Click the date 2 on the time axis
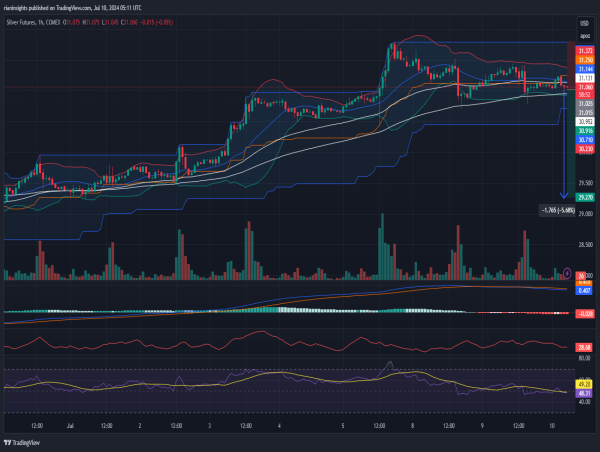The height and width of the screenshot is (452, 600). click(140, 426)
